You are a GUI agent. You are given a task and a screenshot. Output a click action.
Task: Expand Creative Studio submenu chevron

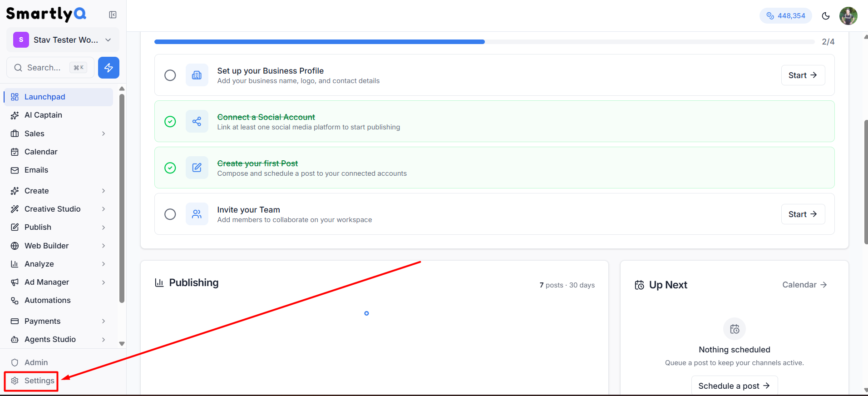[x=104, y=209]
